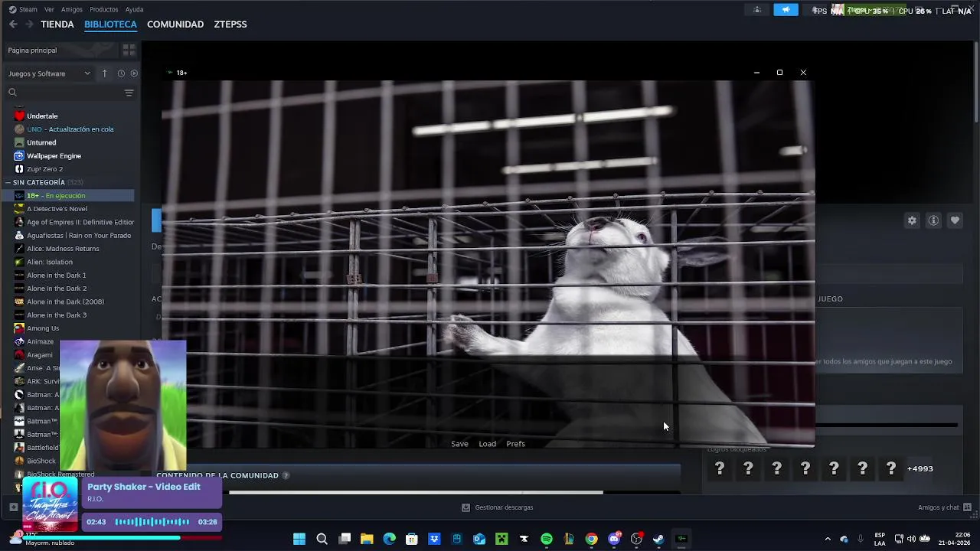Open the game info icon

coord(933,220)
